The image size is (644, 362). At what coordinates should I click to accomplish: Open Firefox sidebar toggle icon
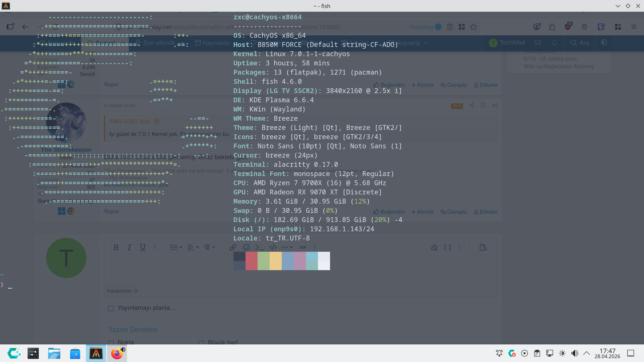tap(10, 26)
